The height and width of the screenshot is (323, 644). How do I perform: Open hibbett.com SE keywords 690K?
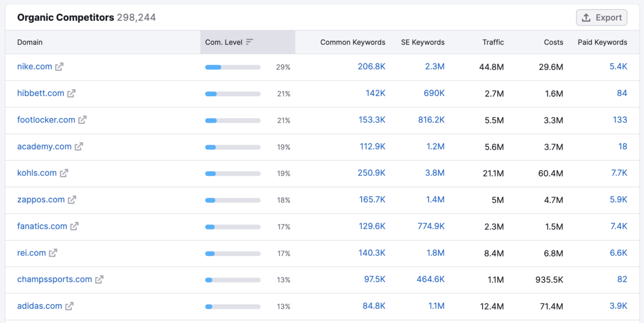click(x=434, y=93)
